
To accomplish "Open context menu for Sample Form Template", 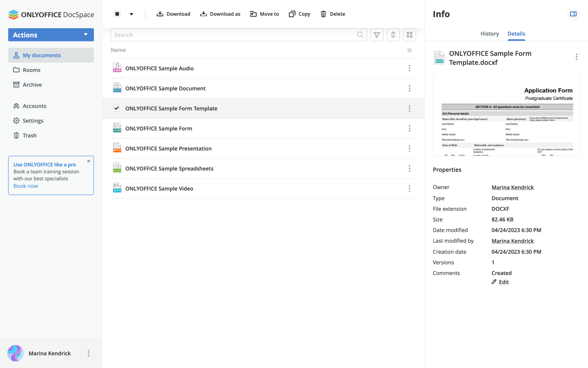I will pos(409,108).
